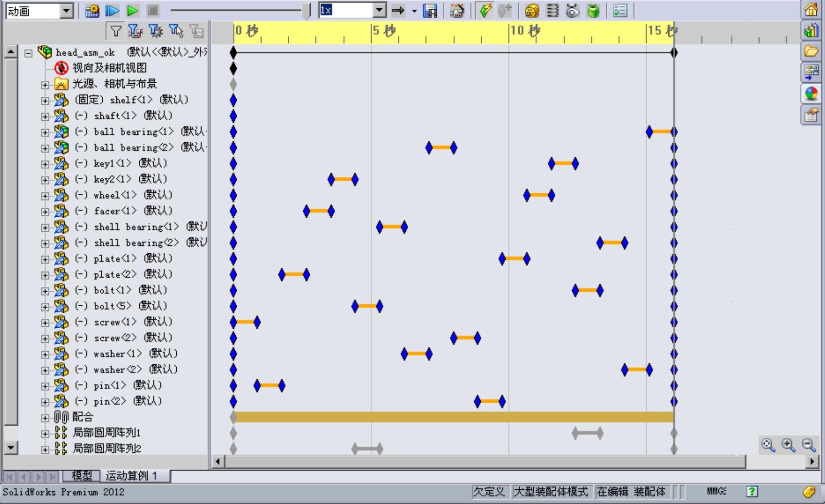Play the animation with green arrow
The image size is (825, 504).
coord(132,11)
